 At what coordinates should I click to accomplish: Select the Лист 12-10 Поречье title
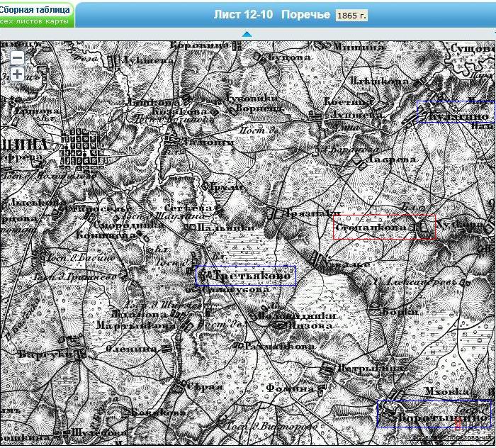[272, 15]
